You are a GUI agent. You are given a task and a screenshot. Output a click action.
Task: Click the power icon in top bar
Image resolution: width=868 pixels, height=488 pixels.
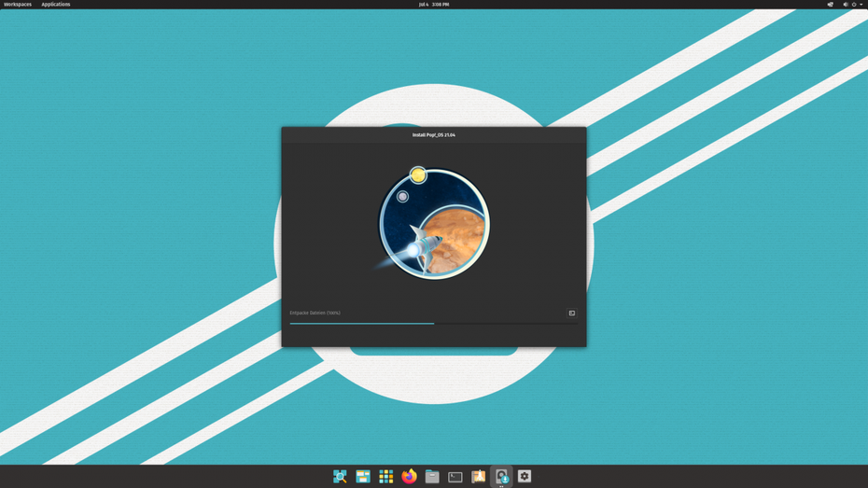(x=853, y=5)
